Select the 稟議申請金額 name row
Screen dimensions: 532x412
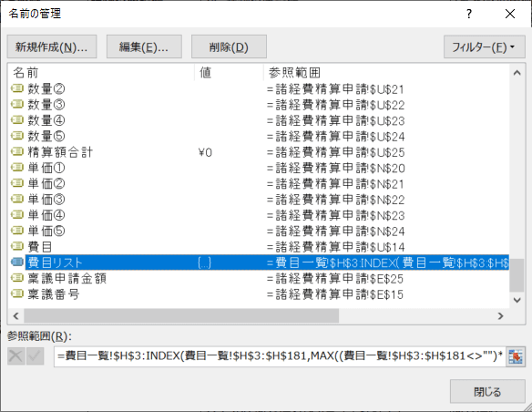click(x=259, y=278)
